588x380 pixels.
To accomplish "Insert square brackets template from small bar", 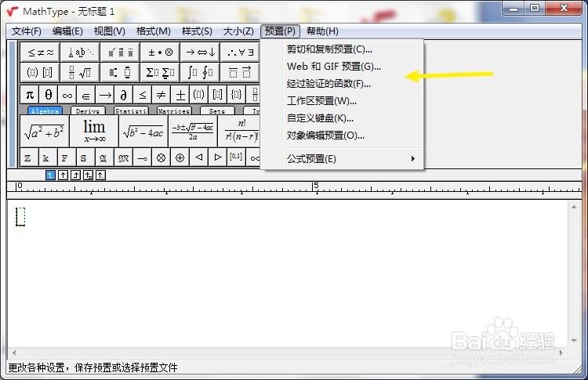I will pos(217,95).
